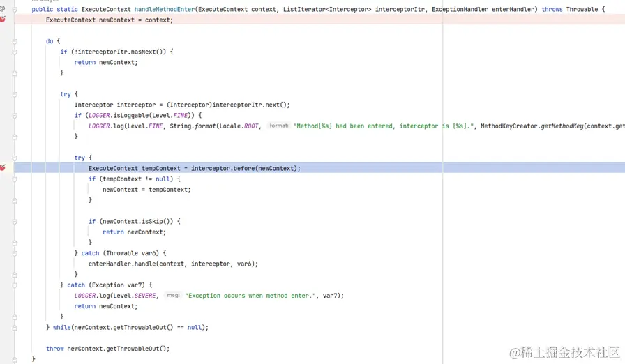Remove the breakpoint on the 'newContext = context' line
This screenshot has height=364, width=625.
(x=3, y=19)
